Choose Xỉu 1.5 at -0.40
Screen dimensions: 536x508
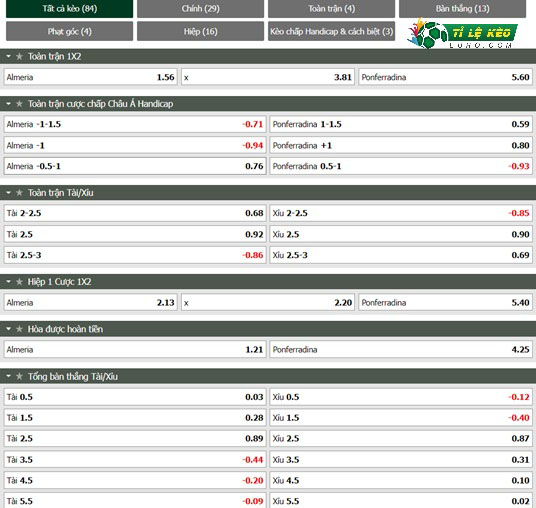pyautogui.click(x=401, y=418)
